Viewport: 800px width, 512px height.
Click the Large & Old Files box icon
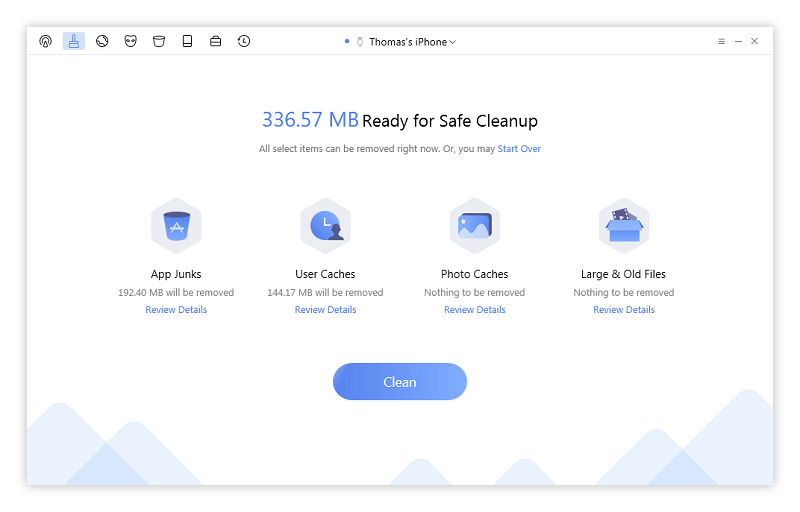623,226
